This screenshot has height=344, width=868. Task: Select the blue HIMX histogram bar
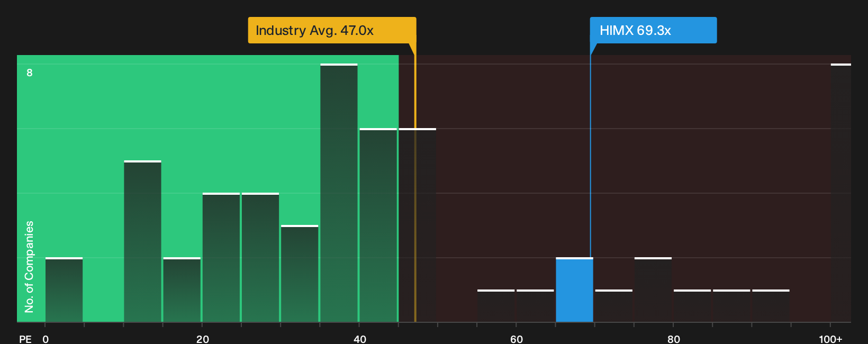(574, 289)
